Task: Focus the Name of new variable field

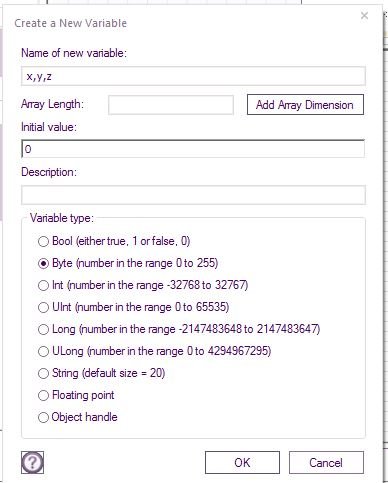Action: point(193,76)
